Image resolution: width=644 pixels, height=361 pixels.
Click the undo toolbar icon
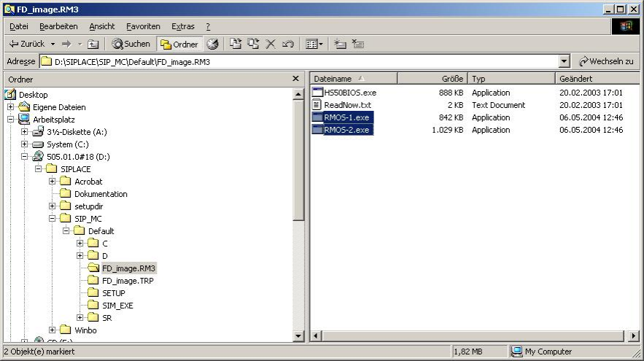click(x=288, y=44)
